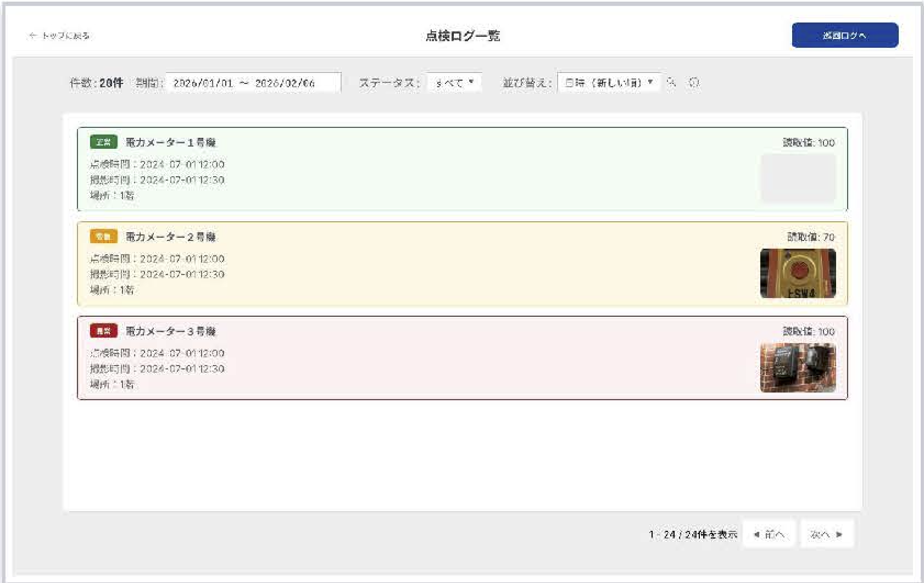The width and height of the screenshot is (924, 583).
Task: Click the red status badge on 3号機
Action: (x=103, y=331)
